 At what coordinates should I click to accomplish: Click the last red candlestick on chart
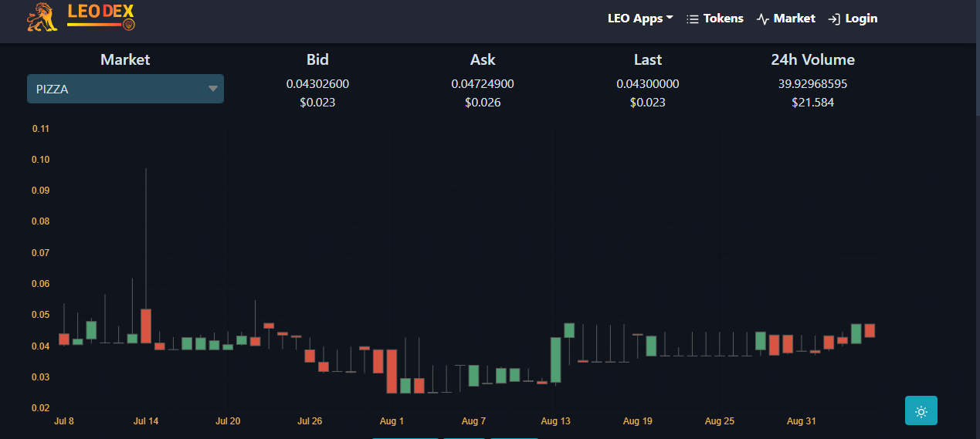tap(870, 330)
